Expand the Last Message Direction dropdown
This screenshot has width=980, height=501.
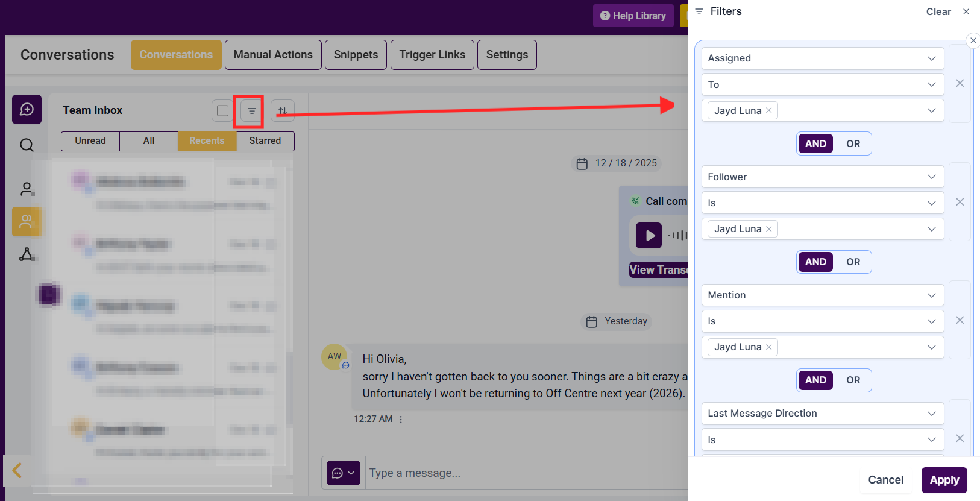coord(823,413)
